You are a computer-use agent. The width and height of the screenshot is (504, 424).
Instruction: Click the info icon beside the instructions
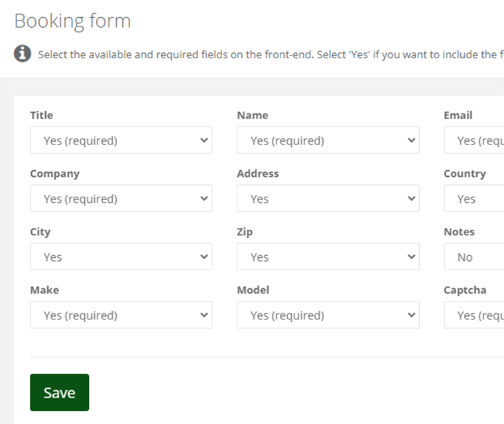[x=22, y=53]
